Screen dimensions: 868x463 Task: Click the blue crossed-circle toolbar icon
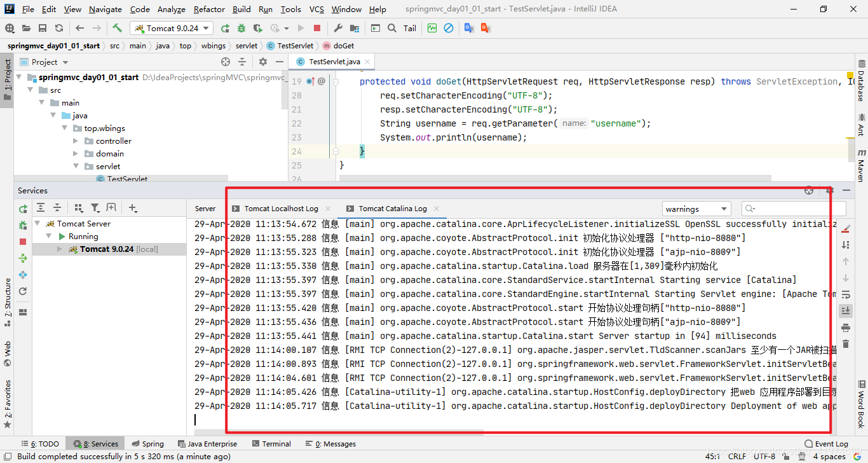449,28
